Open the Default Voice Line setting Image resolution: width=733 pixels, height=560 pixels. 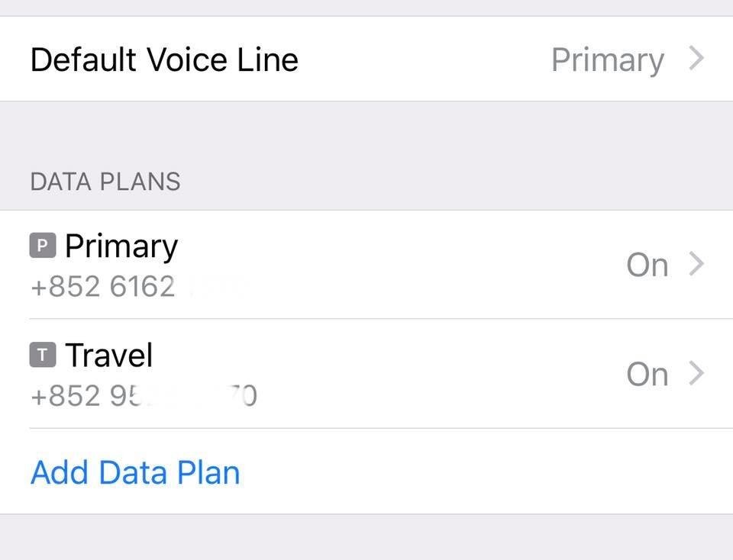click(x=366, y=59)
